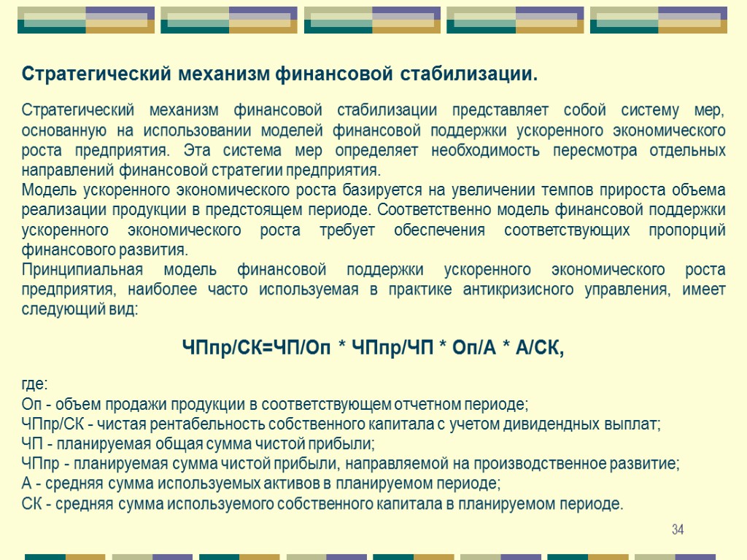The height and width of the screenshot is (560, 747).
Task: Click the word 'где:' below the formula
Action: pyautogui.click(x=34, y=384)
